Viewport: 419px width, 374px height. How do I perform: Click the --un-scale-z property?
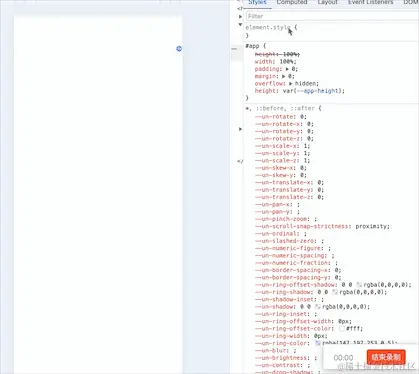tap(277, 161)
